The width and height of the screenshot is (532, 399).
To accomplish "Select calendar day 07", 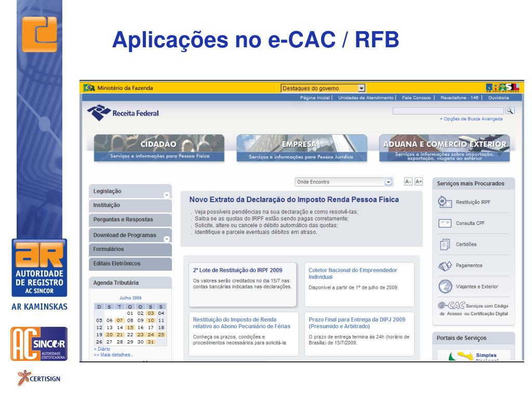I will coord(120,320).
